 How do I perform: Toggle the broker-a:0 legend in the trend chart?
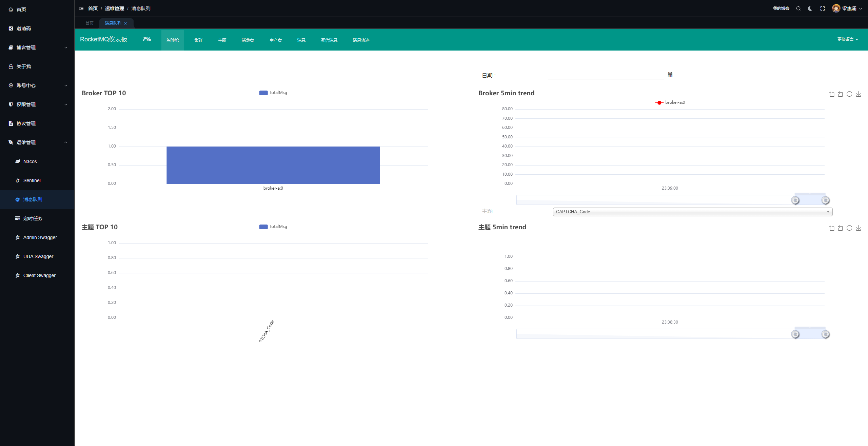[670, 102]
